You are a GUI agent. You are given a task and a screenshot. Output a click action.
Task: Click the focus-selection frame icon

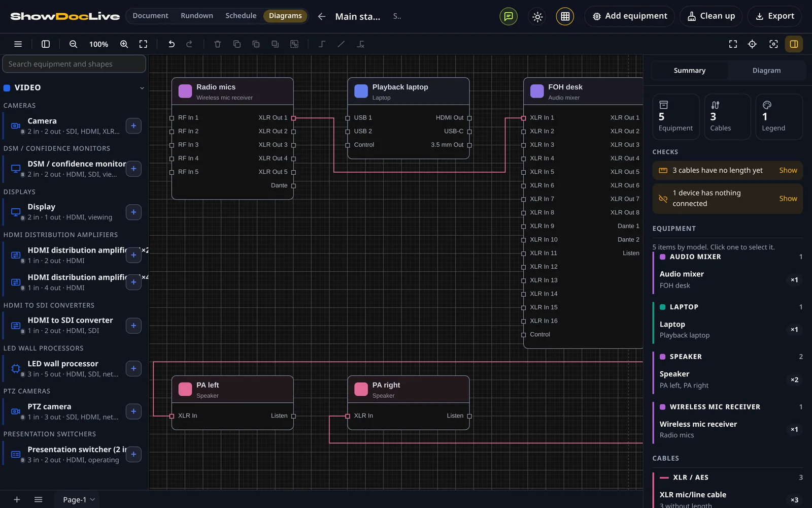(x=773, y=44)
